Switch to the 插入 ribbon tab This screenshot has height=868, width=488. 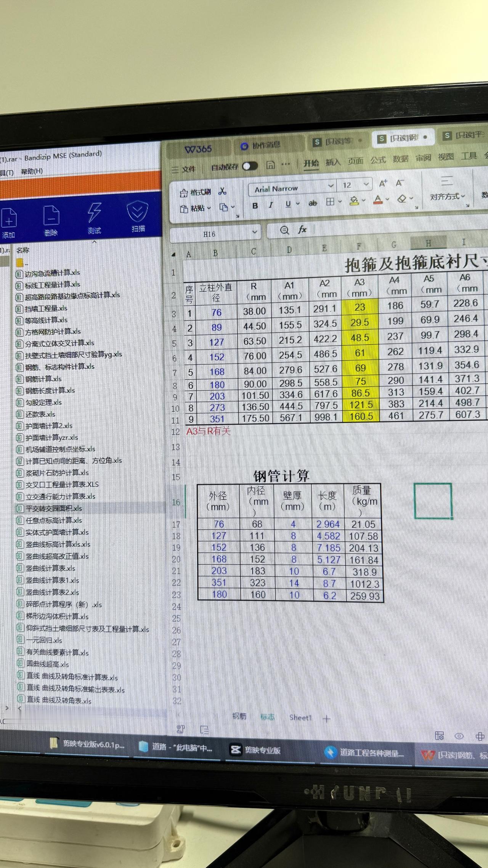[333, 162]
